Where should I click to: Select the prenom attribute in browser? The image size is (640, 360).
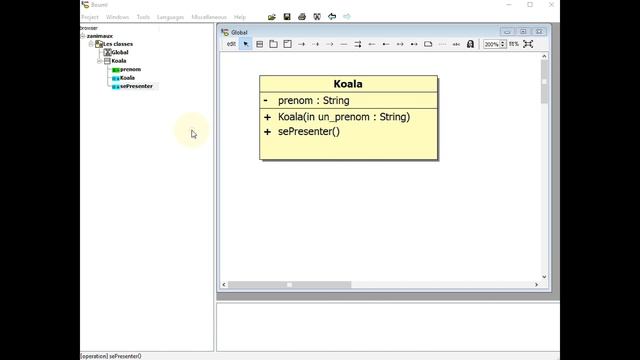pos(130,69)
